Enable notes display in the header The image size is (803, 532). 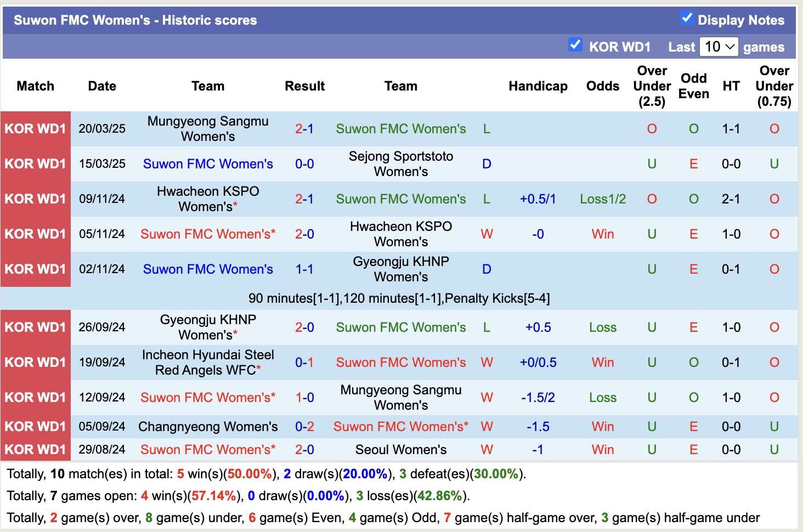[687, 18]
